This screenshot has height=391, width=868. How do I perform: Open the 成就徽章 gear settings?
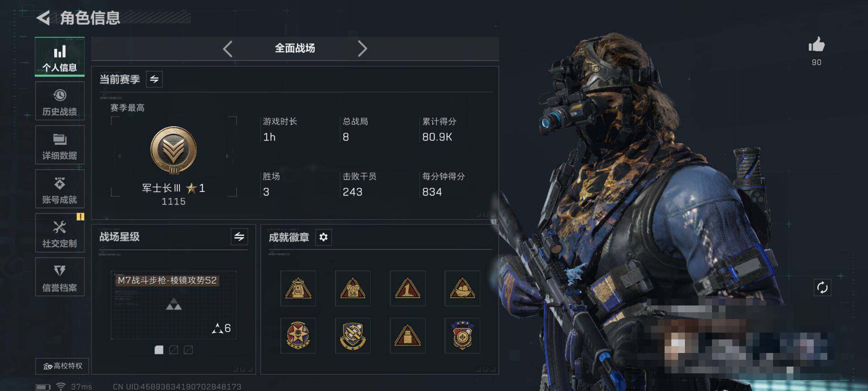tap(323, 237)
